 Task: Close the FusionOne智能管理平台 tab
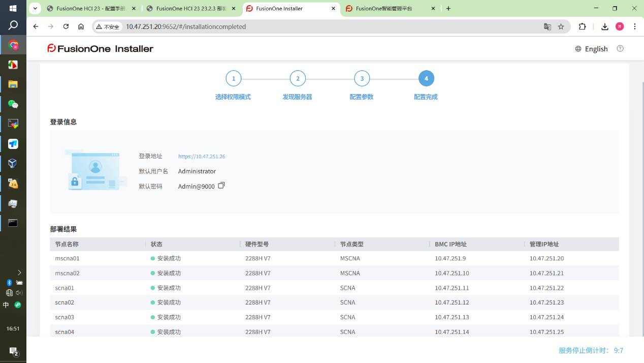433,9
